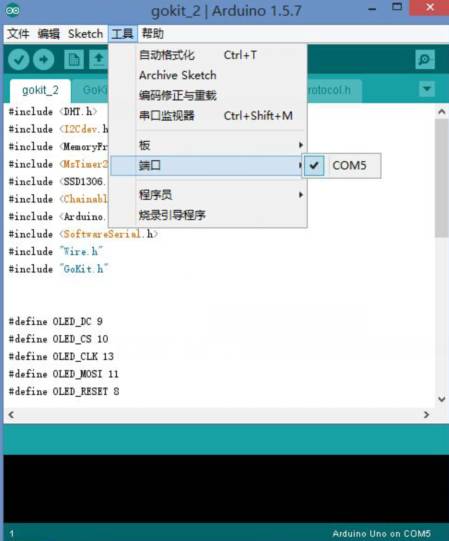The image size is (449, 541).
Task: Switch to the gokit_2 tab
Action: (40, 90)
